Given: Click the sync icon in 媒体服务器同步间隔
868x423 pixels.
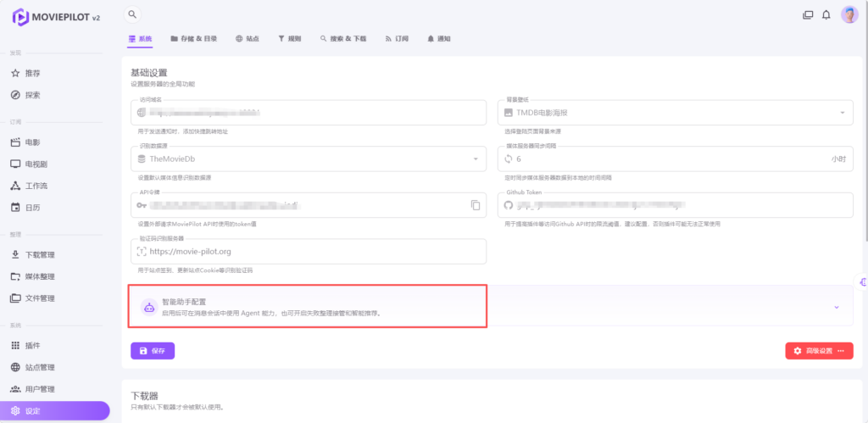Looking at the screenshot, I should tap(509, 159).
